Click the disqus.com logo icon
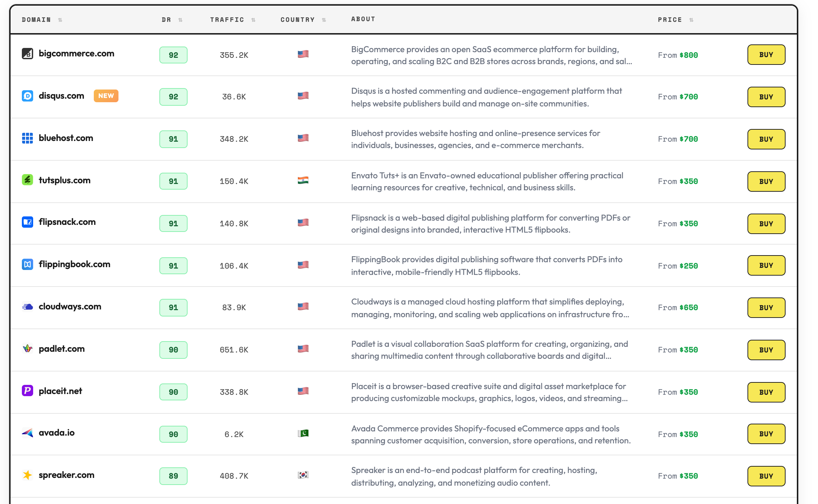Image resolution: width=818 pixels, height=504 pixels. 28,96
